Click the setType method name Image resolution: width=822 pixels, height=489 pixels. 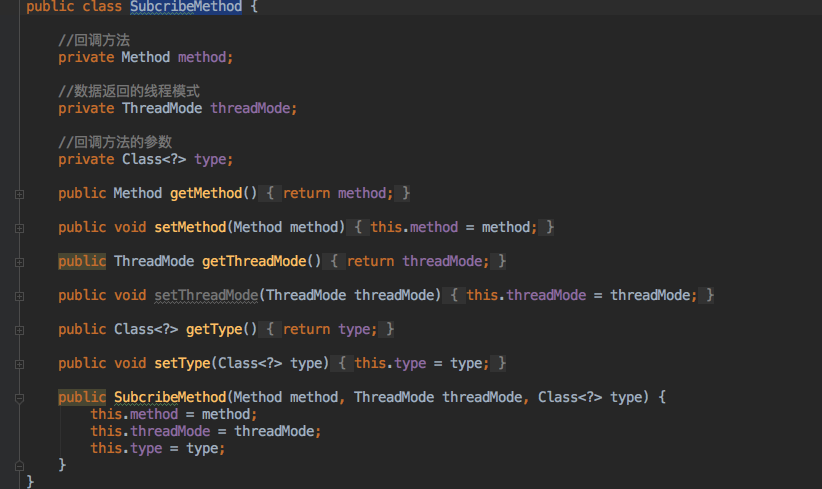tap(182, 363)
